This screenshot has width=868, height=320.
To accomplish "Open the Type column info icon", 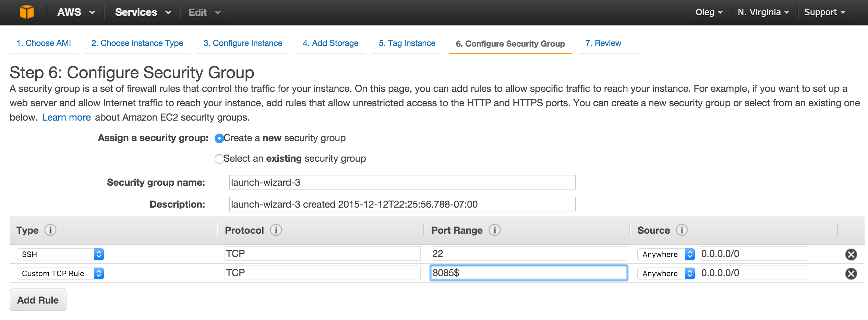I will 50,230.
